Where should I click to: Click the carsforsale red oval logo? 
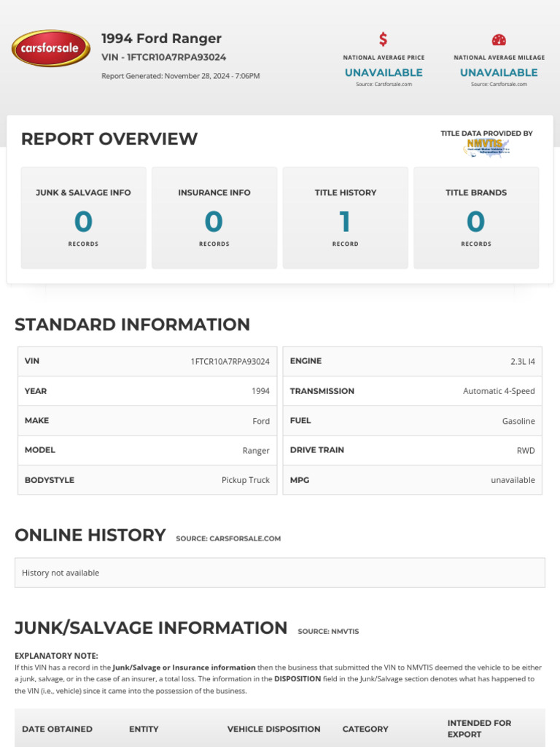[51, 48]
